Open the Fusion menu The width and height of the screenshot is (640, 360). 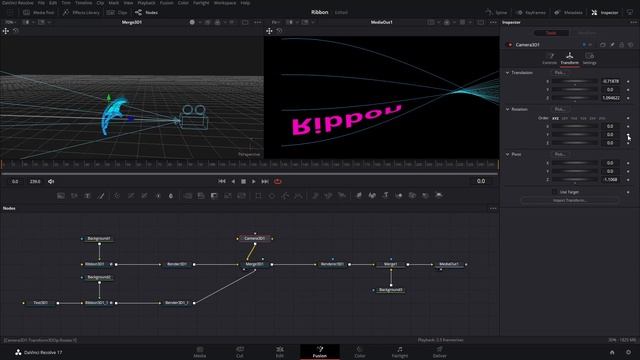[x=167, y=3]
